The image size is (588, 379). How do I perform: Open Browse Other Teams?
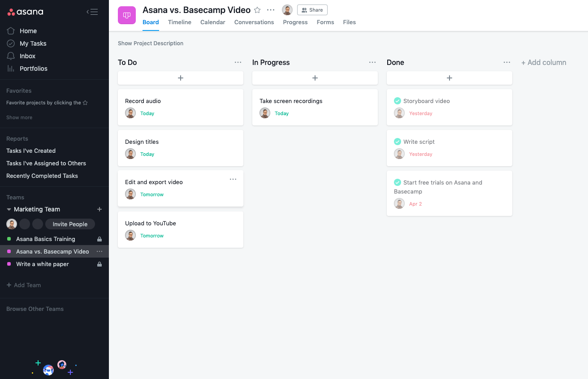[35, 309]
